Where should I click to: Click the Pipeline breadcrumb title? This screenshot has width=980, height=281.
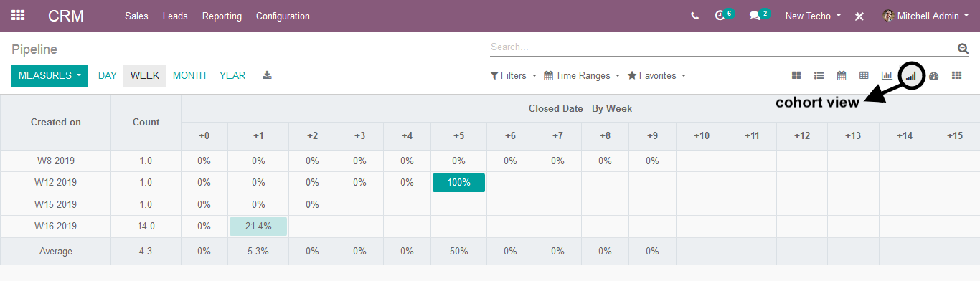tap(34, 49)
